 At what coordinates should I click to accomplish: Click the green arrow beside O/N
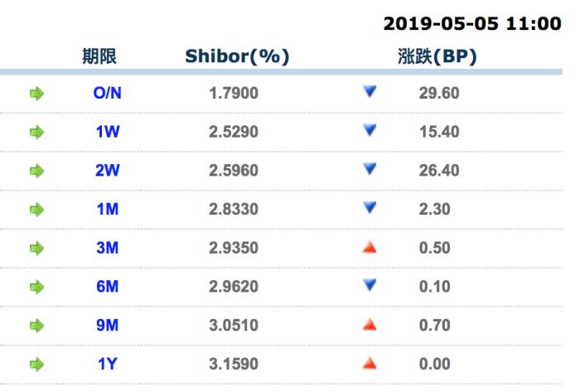[x=36, y=94]
